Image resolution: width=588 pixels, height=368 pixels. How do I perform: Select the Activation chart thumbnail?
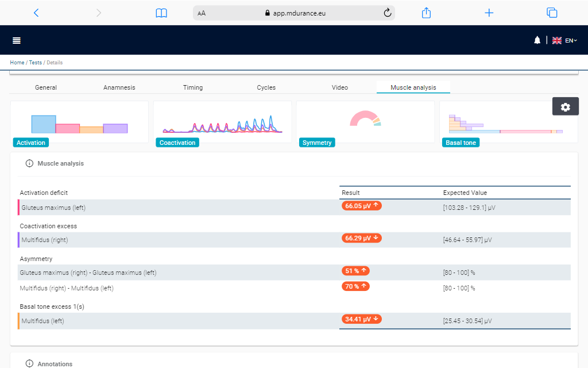[x=79, y=122]
